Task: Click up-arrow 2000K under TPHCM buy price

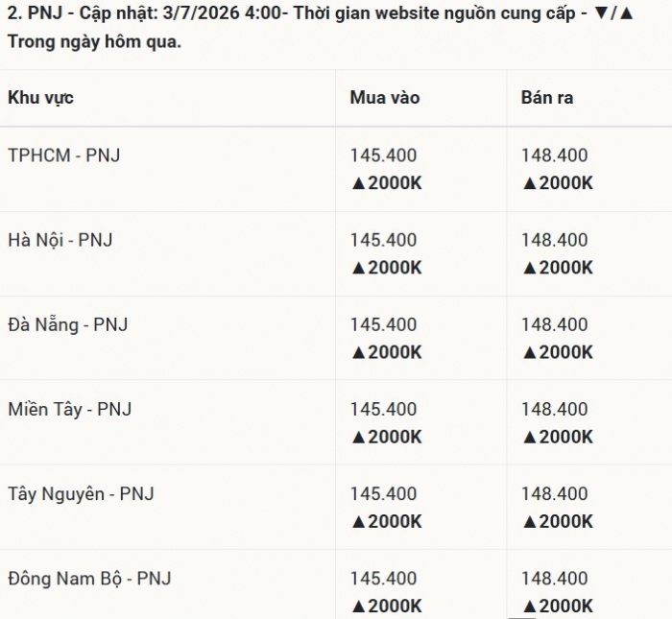Action: click(x=386, y=183)
